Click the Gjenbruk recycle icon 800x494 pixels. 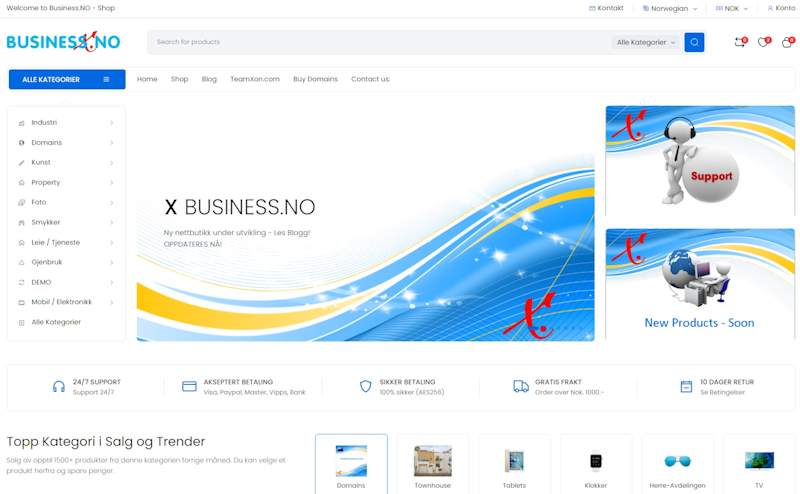(x=21, y=262)
